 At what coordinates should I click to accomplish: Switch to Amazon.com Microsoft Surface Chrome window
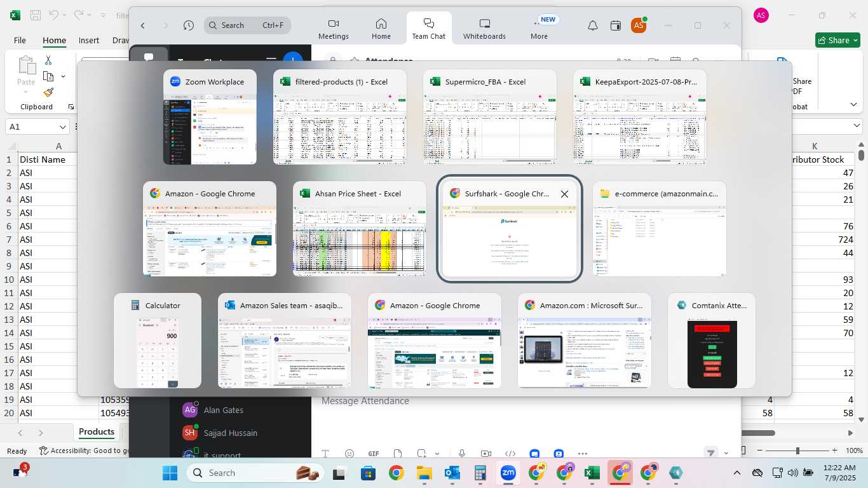(585, 341)
